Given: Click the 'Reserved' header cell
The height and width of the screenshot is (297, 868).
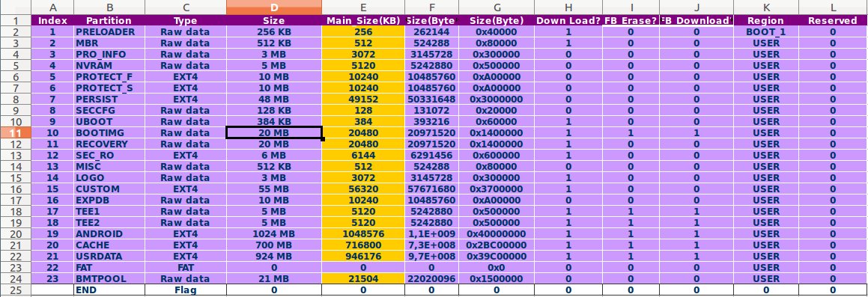Looking at the screenshot, I should pos(833,20).
